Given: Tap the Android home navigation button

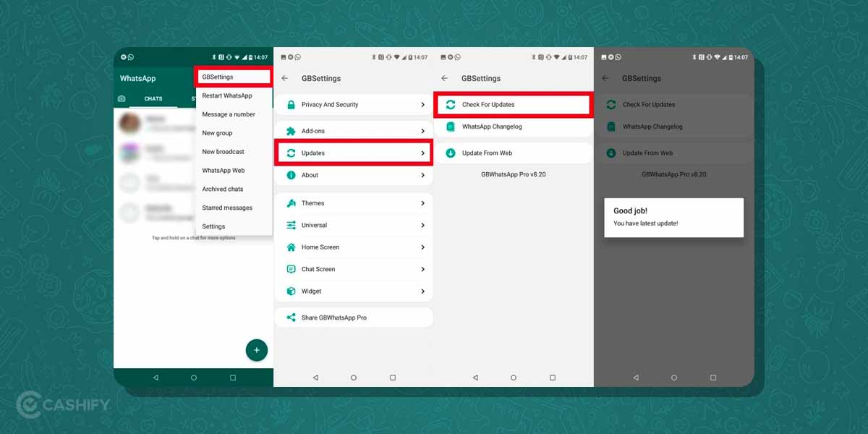Looking at the screenshot, I should coord(192,377).
